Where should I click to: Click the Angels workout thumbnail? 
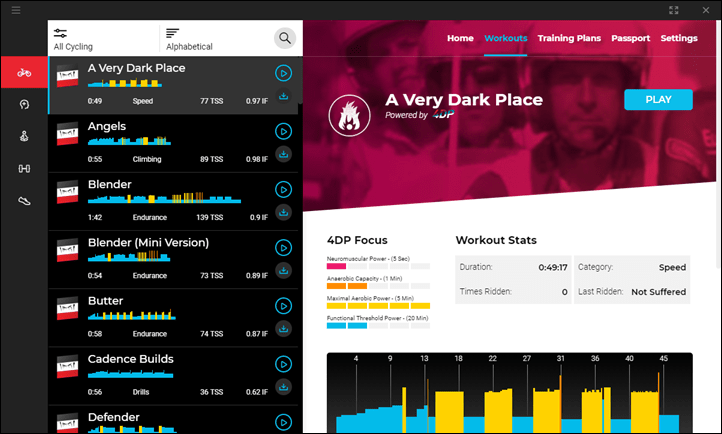[x=67, y=134]
